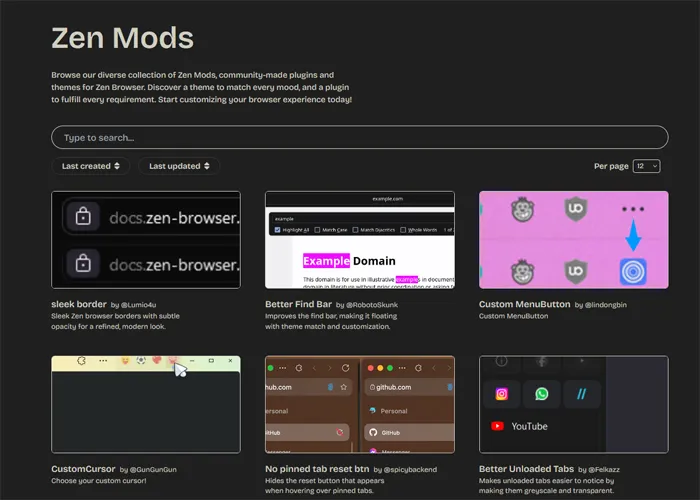Open the Better Unloaded Tabs thumbnail
This screenshot has width=700, height=500.
point(574,404)
